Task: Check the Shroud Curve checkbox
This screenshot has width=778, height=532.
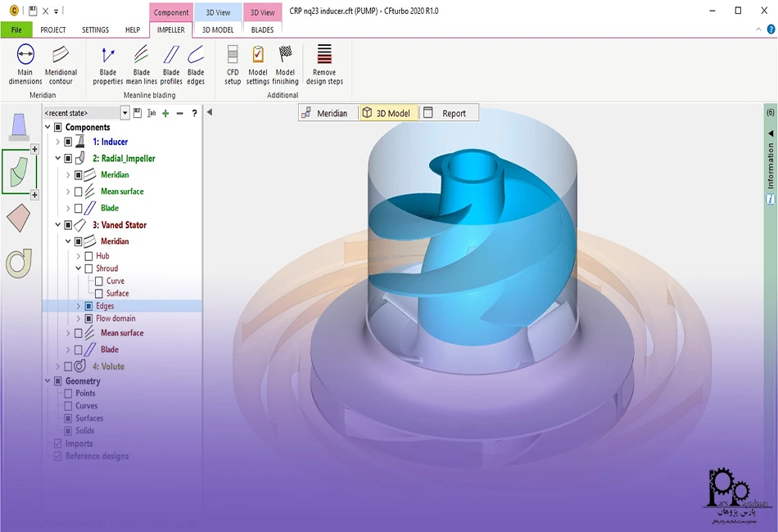Action: [x=99, y=282]
